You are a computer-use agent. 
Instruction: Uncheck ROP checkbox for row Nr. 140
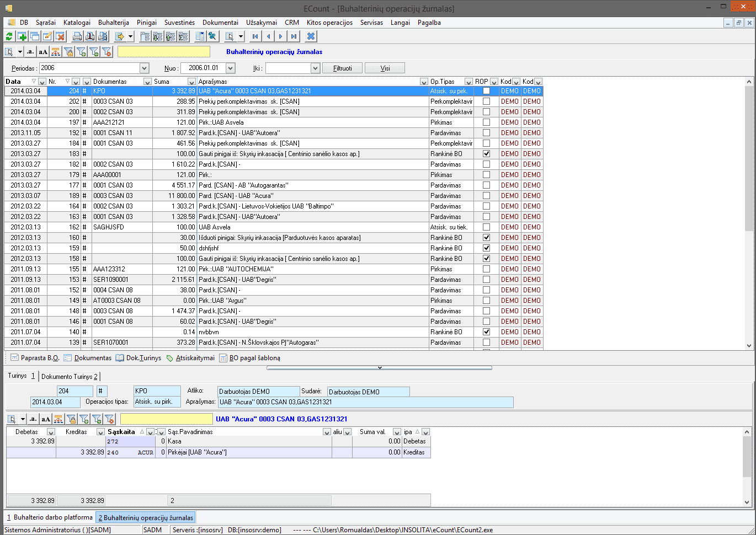pos(486,332)
